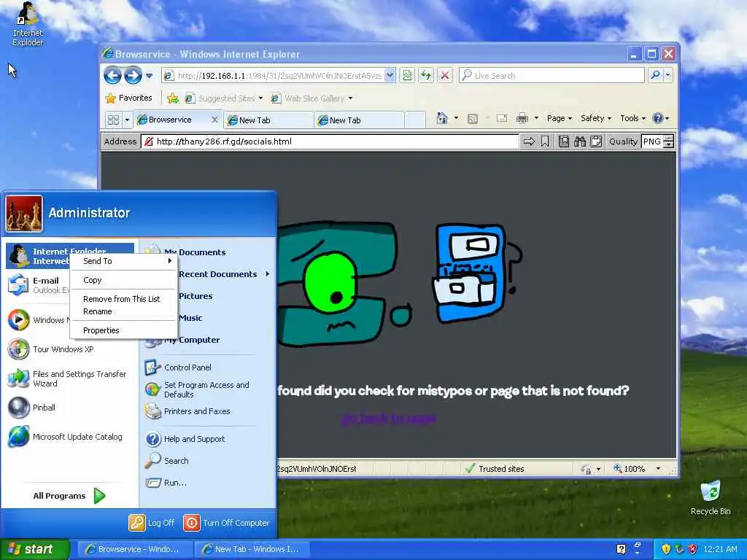The image size is (747, 560).
Task: Open Printers and Faxes
Action: 207,411
